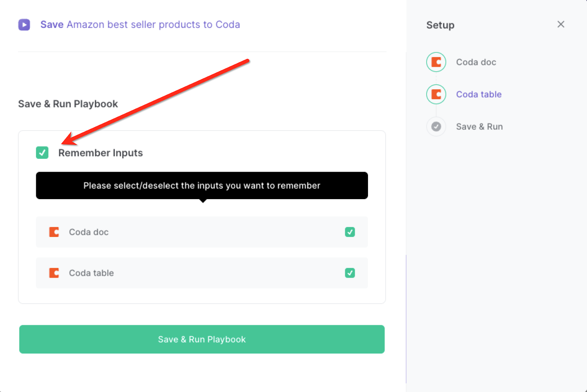Image resolution: width=587 pixels, height=392 pixels.
Task: Select the Coda table step icon in Setup
Action: 436,94
